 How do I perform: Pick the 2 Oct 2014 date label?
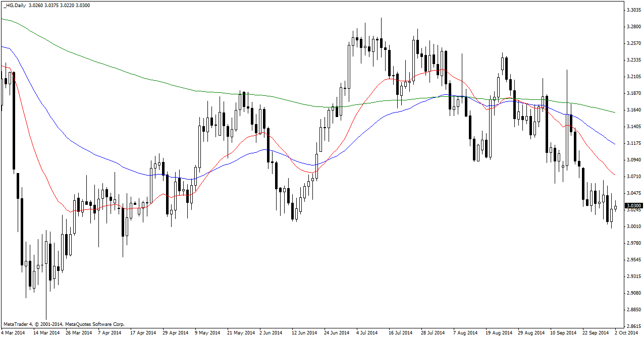[625, 333]
